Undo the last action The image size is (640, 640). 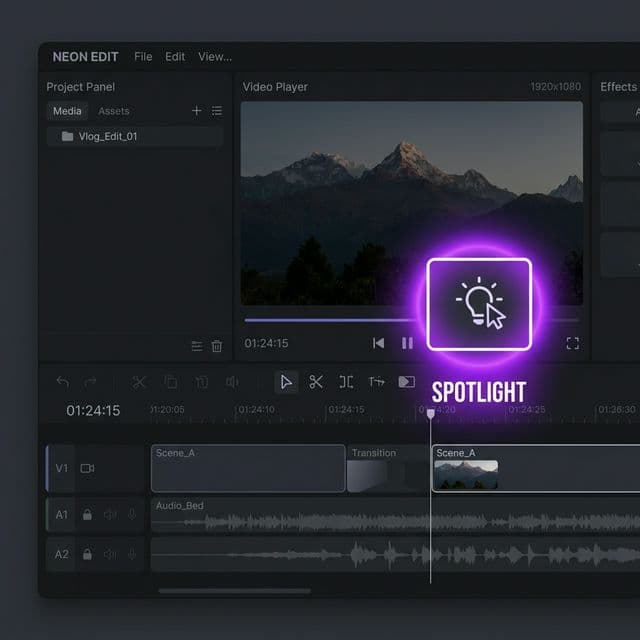pos(63,382)
